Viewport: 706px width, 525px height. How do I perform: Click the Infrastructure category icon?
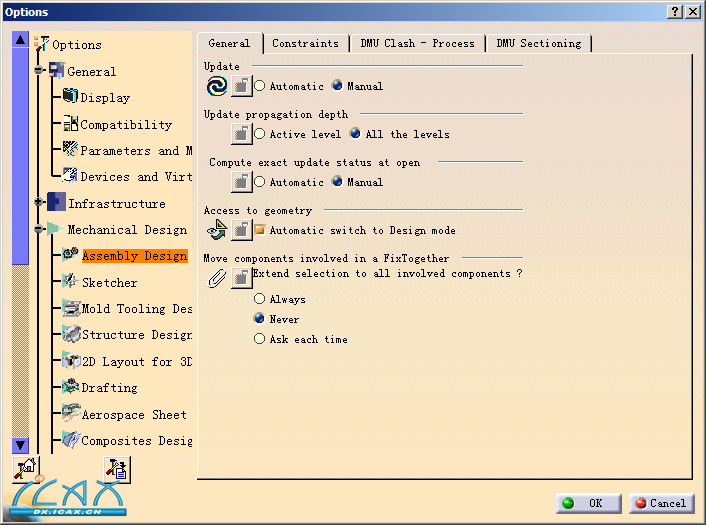coord(56,202)
